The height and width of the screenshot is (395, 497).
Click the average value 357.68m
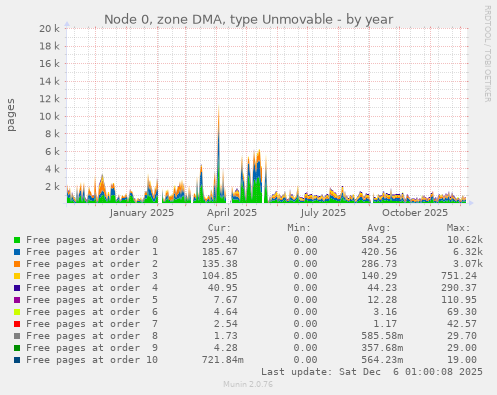[382, 348]
